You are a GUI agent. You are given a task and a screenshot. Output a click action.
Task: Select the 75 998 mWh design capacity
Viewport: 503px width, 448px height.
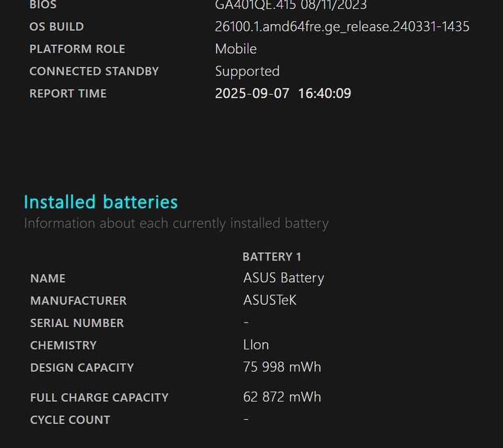(x=282, y=367)
